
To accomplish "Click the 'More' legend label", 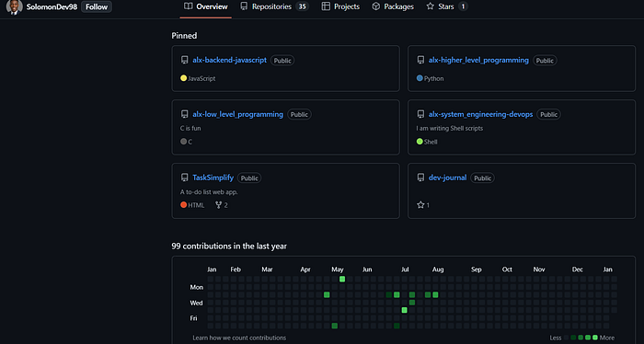I will click(607, 338).
